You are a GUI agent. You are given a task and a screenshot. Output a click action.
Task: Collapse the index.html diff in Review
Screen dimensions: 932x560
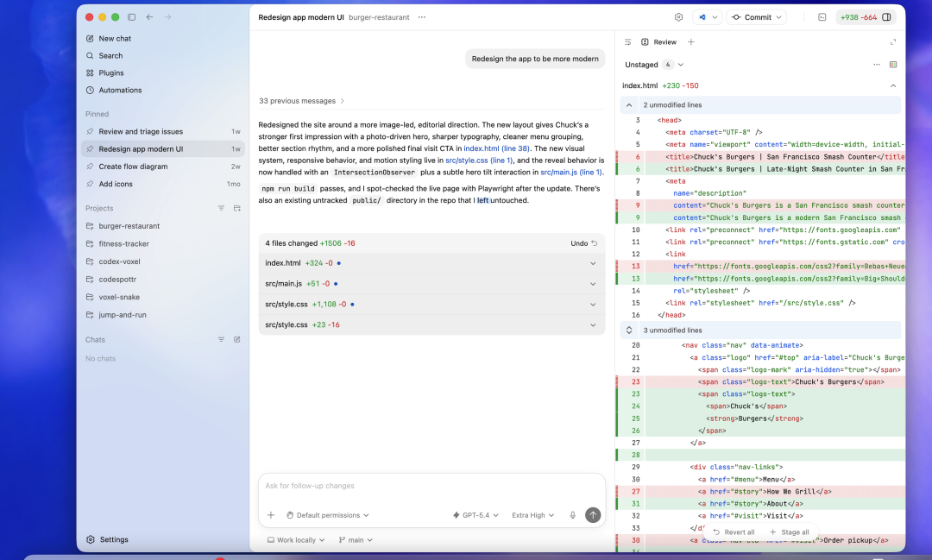point(893,86)
